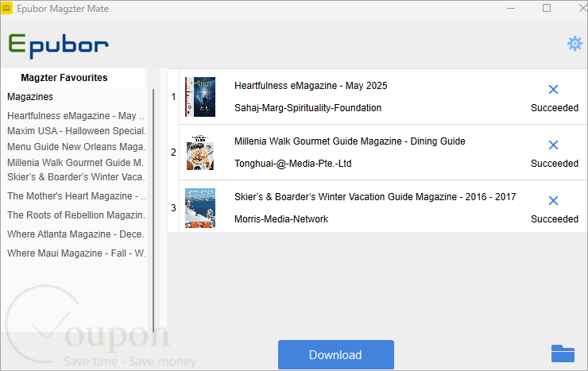This screenshot has height=371, width=588.
Task: Minimize the Epubor Magzter Mate window
Action: click(511, 8)
